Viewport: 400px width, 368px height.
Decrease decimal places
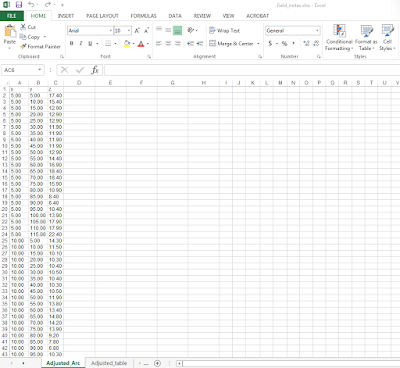coord(316,43)
